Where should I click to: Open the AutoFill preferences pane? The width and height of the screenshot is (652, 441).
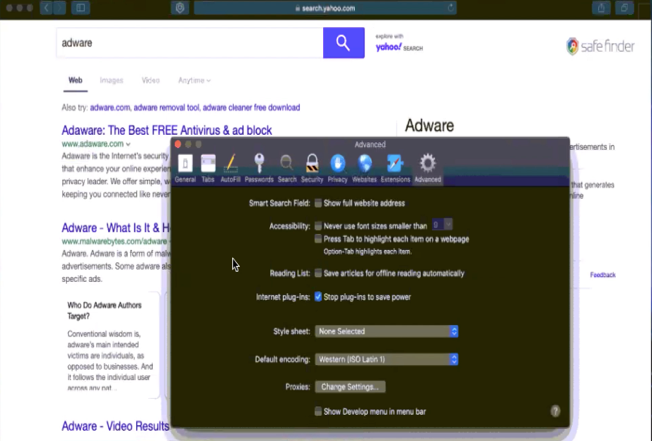click(x=231, y=168)
